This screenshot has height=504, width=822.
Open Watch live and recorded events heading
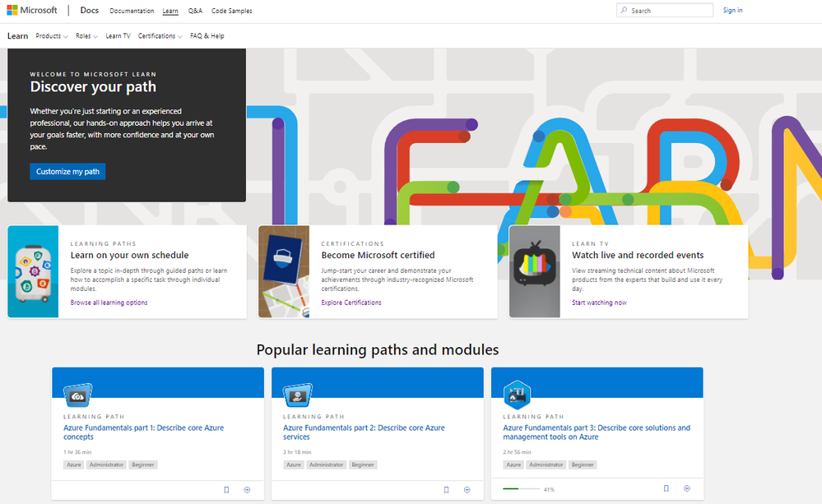(638, 255)
